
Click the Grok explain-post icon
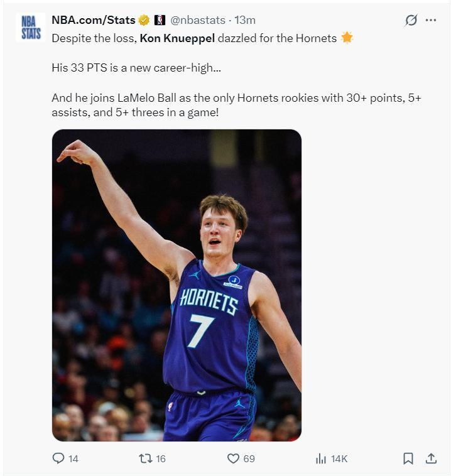coord(411,20)
